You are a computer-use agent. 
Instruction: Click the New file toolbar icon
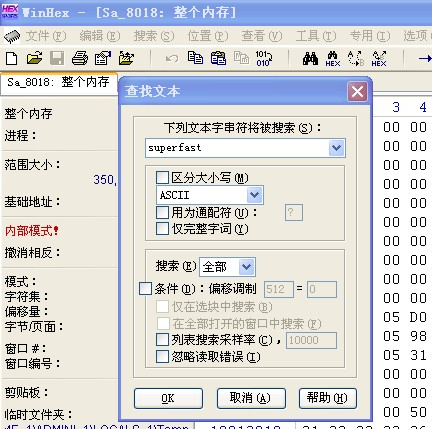pyautogui.click(x=12, y=58)
